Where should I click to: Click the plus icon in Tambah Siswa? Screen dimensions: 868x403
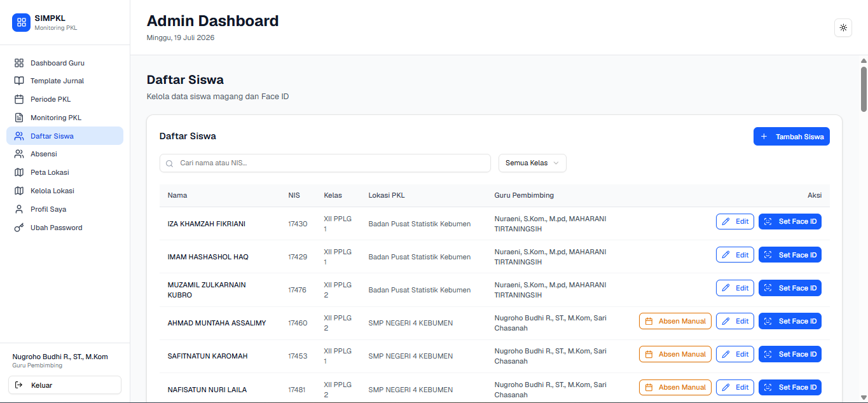coord(764,137)
